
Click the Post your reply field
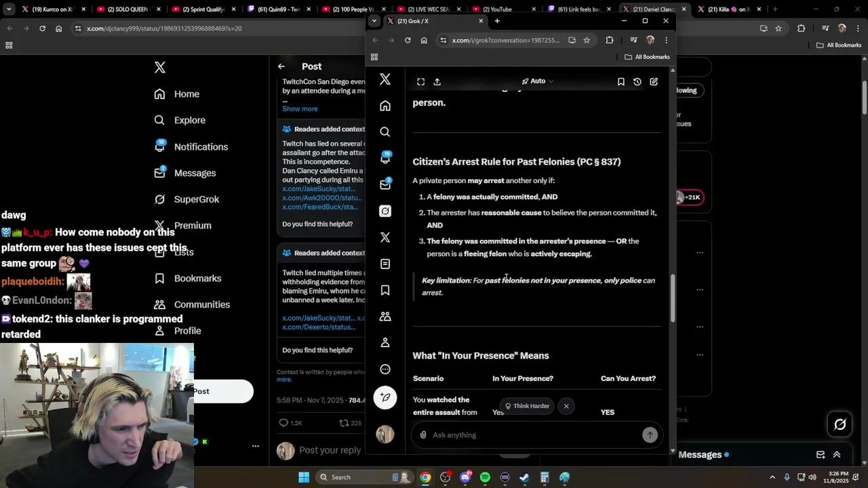click(x=330, y=450)
